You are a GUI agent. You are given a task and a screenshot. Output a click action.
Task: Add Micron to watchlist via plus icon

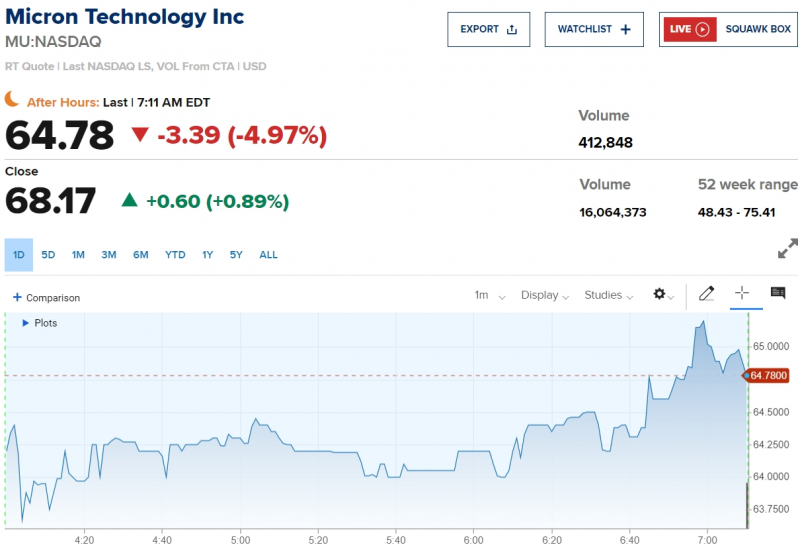click(626, 30)
